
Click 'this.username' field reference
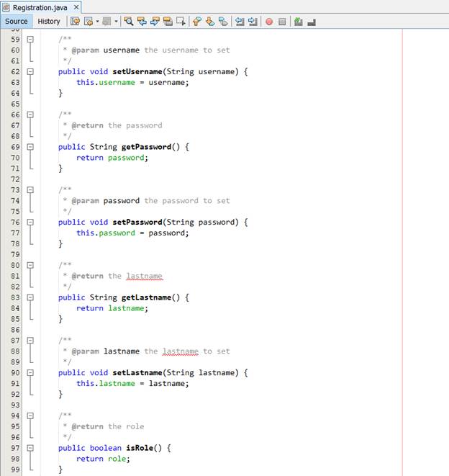pyautogui.click(x=106, y=83)
